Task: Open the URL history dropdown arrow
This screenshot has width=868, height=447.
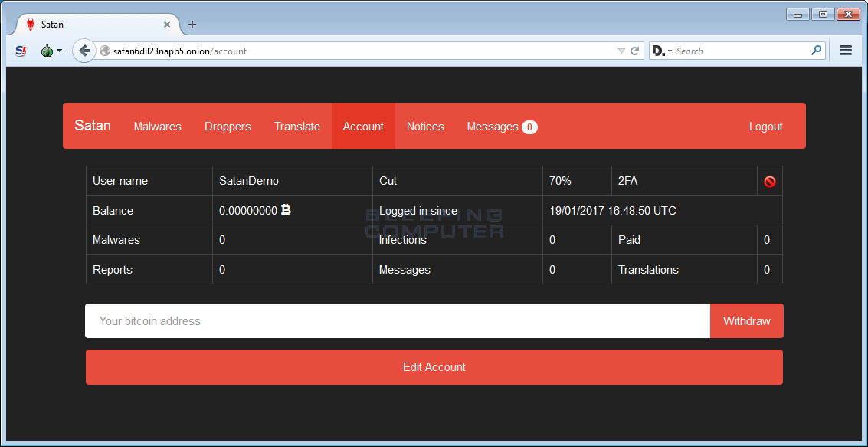Action: [621, 51]
